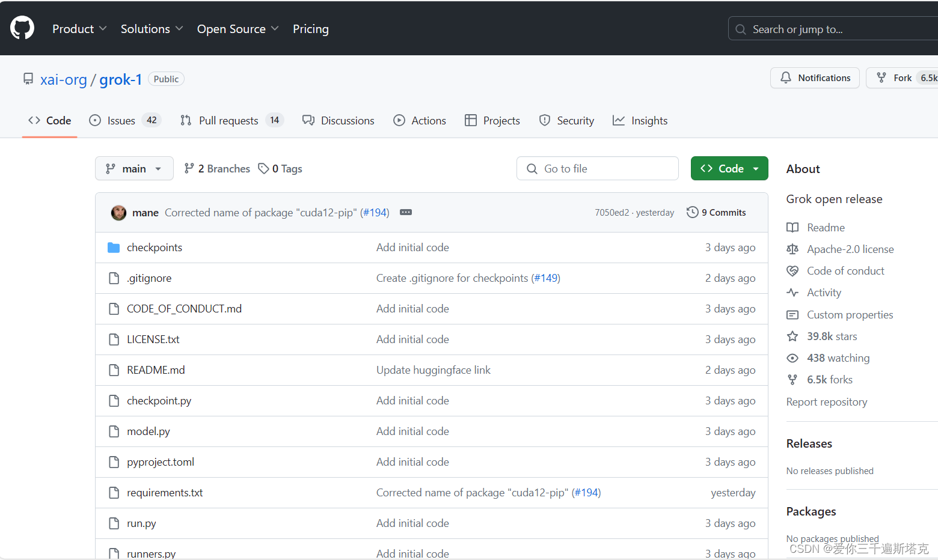Open pyproject.toml file
This screenshot has width=938, height=560.
tap(161, 462)
